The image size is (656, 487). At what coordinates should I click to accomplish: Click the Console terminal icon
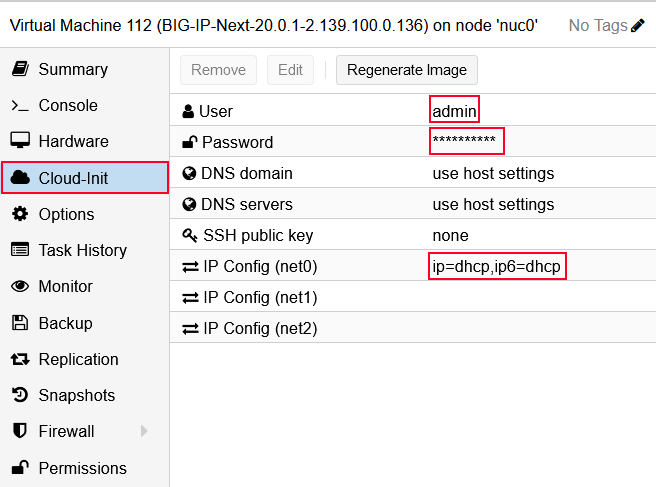point(19,106)
